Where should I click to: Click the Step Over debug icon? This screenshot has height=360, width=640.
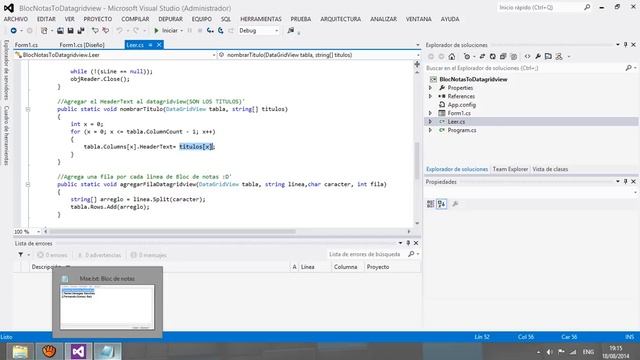pos(221,31)
